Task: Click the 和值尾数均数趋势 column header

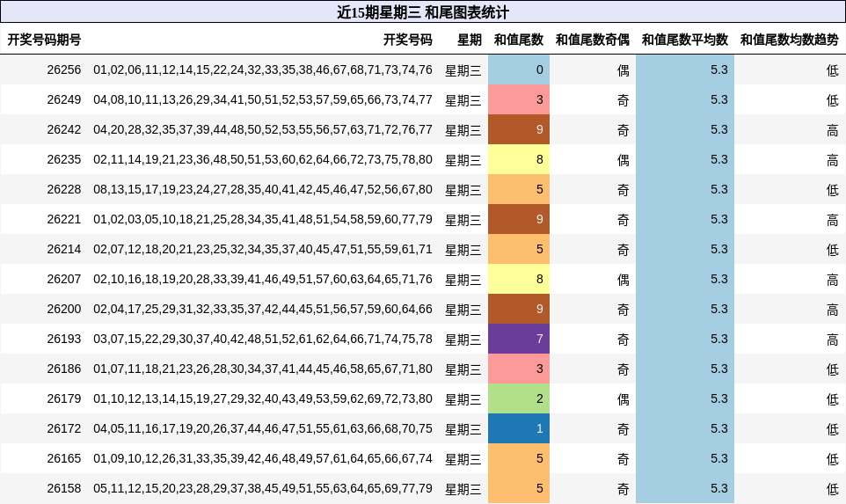Action: pos(790,40)
